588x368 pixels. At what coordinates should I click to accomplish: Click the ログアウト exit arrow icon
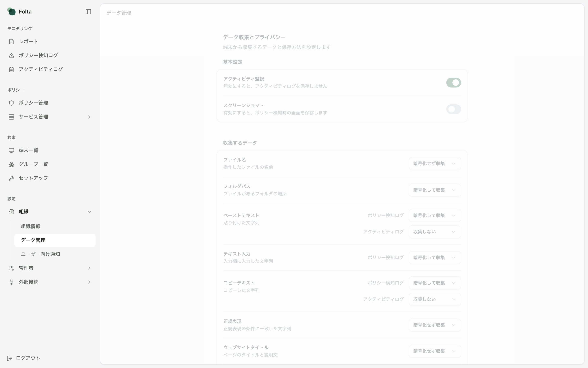pyautogui.click(x=10, y=358)
